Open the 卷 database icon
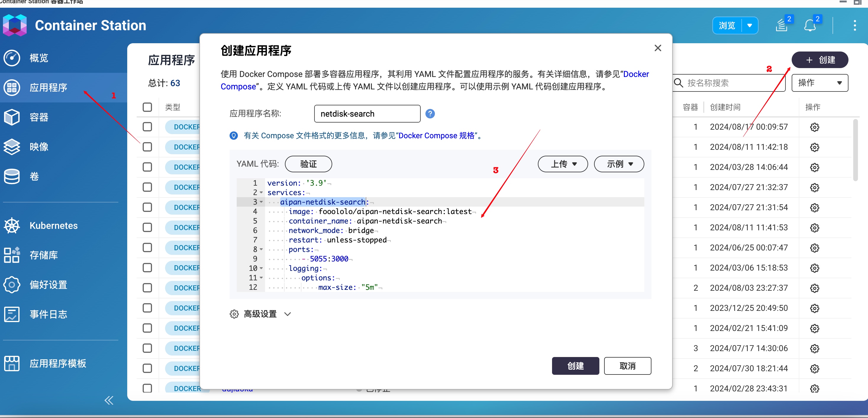The height and width of the screenshot is (418, 868). 12,176
